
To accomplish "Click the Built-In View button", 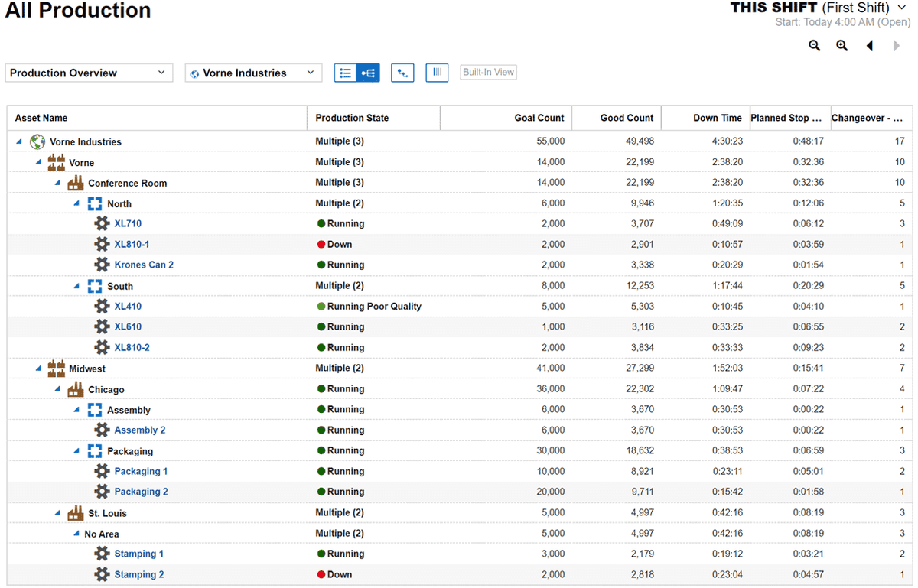I will [488, 73].
